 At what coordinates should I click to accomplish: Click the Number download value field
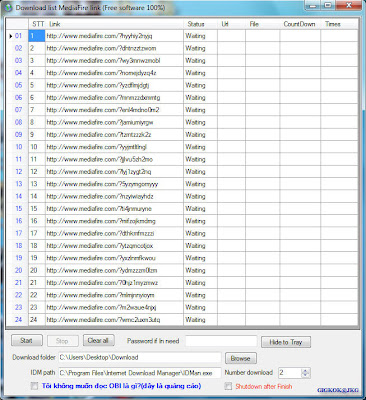pyautogui.click(x=289, y=373)
